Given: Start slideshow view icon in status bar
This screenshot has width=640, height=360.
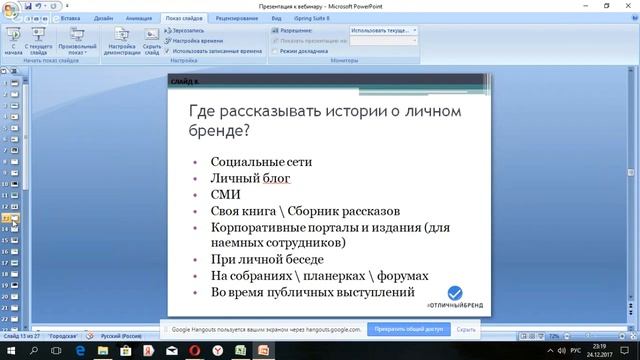Looking at the screenshot, I should point(541,336).
